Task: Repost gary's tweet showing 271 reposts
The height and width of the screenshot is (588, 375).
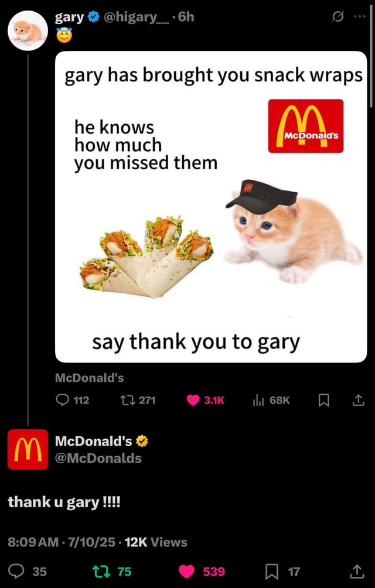Action: point(138,400)
